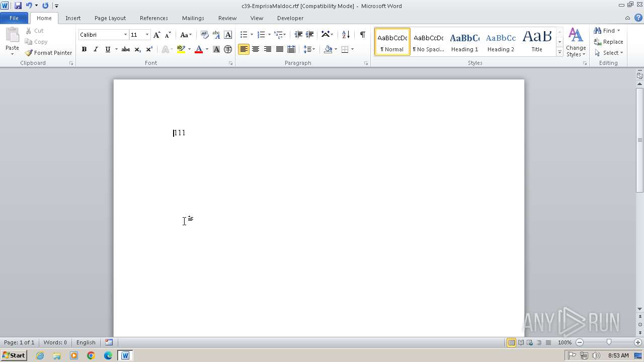Viewport: 644px width, 362px height.
Task: Toggle Bold formatting
Action: [x=84, y=49]
